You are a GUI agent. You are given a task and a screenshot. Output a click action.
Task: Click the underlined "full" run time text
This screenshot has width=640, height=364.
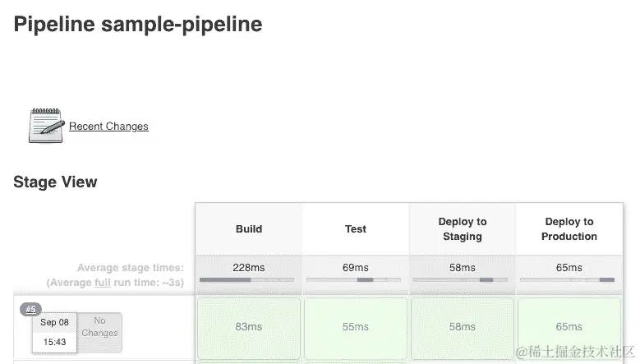(x=103, y=283)
